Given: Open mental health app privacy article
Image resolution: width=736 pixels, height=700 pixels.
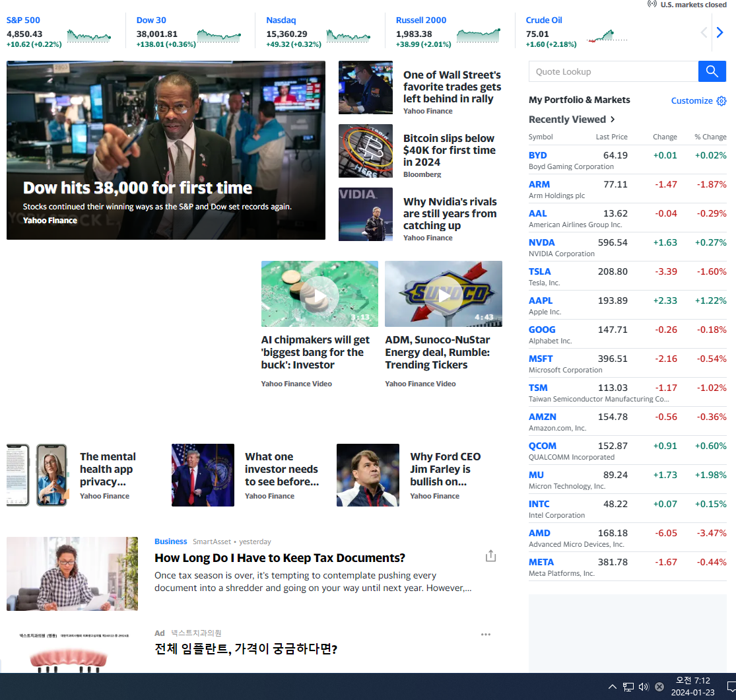Looking at the screenshot, I should tap(108, 469).
